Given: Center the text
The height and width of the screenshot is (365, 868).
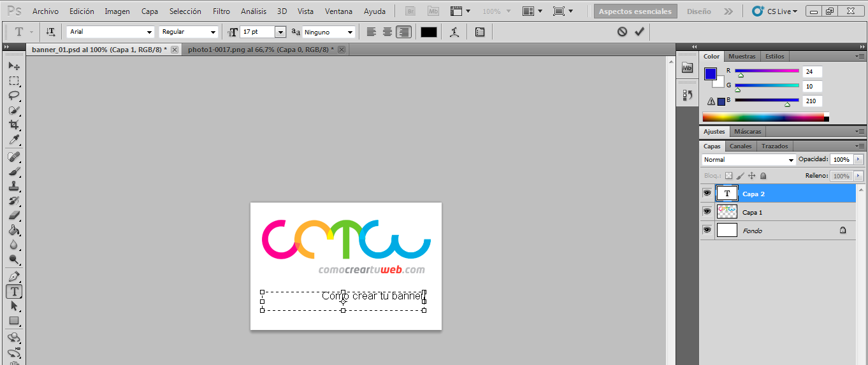Looking at the screenshot, I should 387,32.
